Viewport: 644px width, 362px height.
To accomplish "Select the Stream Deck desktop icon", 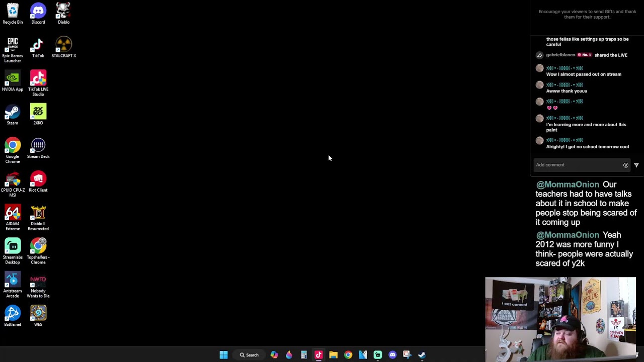I will (38, 148).
